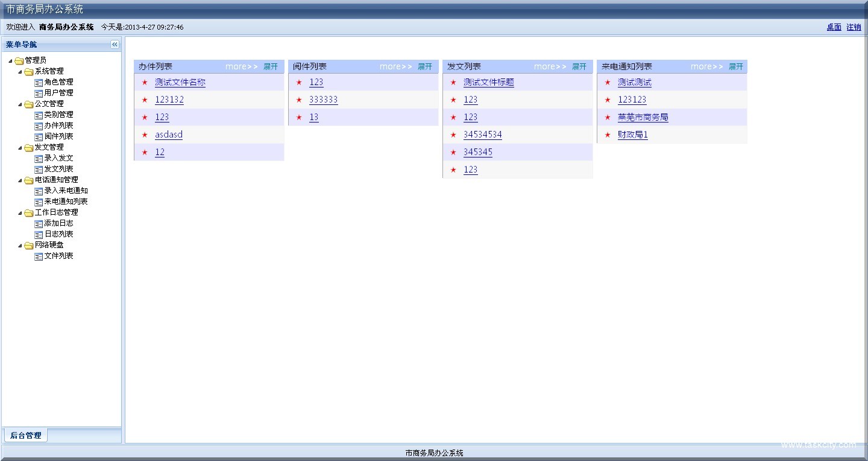This screenshot has width=868, height=461.
Task: Open 日志列表 in the navigation tree
Action: coord(58,234)
